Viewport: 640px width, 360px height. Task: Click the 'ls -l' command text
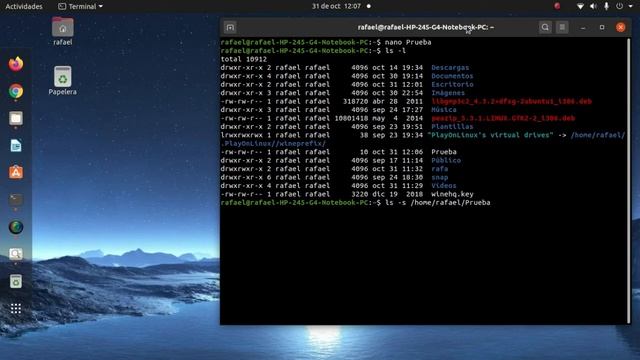[x=395, y=51]
